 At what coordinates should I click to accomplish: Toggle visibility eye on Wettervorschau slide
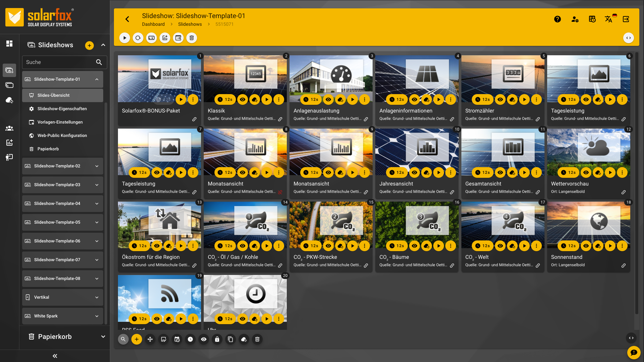(586, 172)
